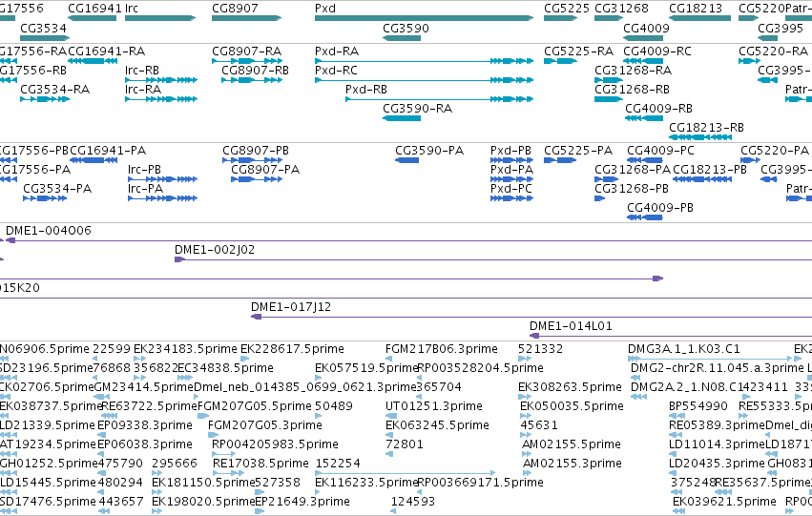Select the BP554990 EST label
Viewport: 812px width, 516px height.
698,406
